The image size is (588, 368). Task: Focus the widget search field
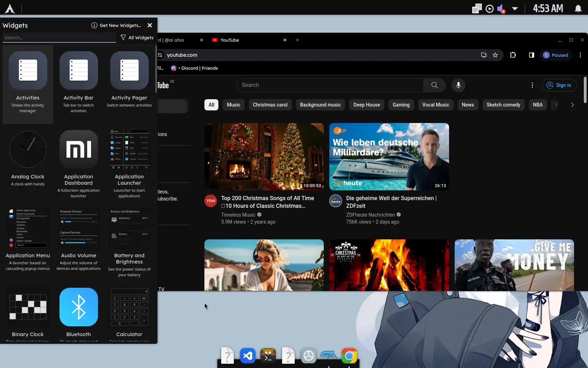(x=59, y=38)
